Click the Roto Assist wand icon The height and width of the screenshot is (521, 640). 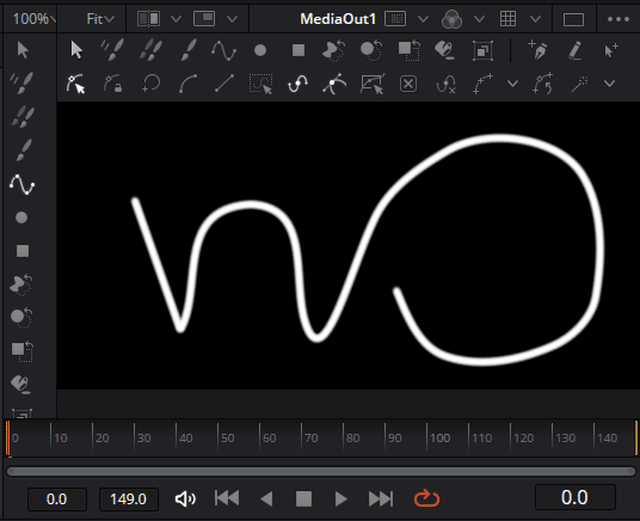pyautogui.click(x=580, y=84)
